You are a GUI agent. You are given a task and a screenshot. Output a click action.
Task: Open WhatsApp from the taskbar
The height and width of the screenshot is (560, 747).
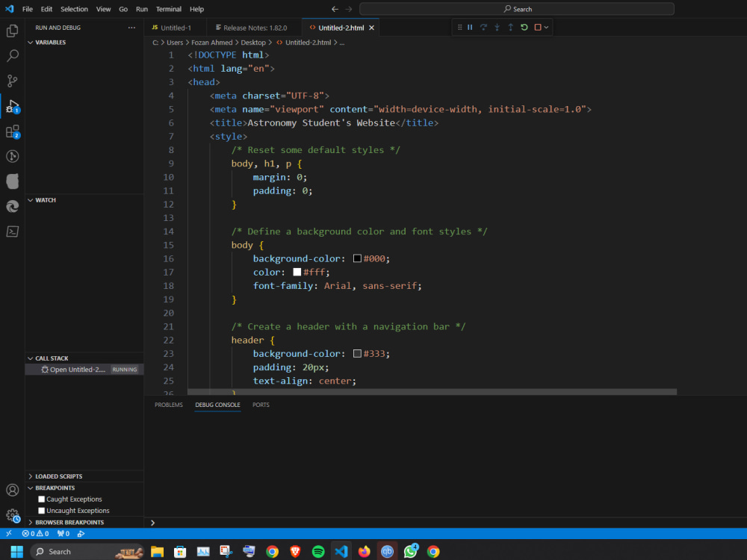pos(411,552)
